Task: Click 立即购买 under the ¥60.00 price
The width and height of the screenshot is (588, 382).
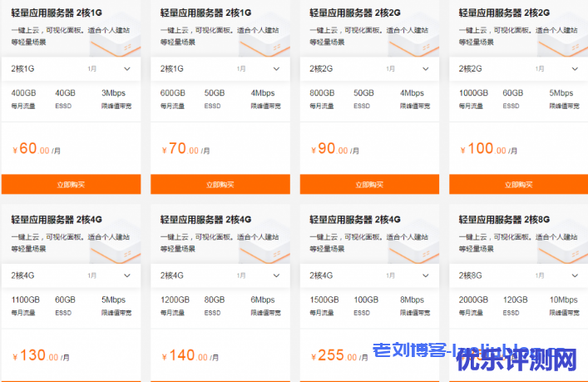Action: click(71, 184)
